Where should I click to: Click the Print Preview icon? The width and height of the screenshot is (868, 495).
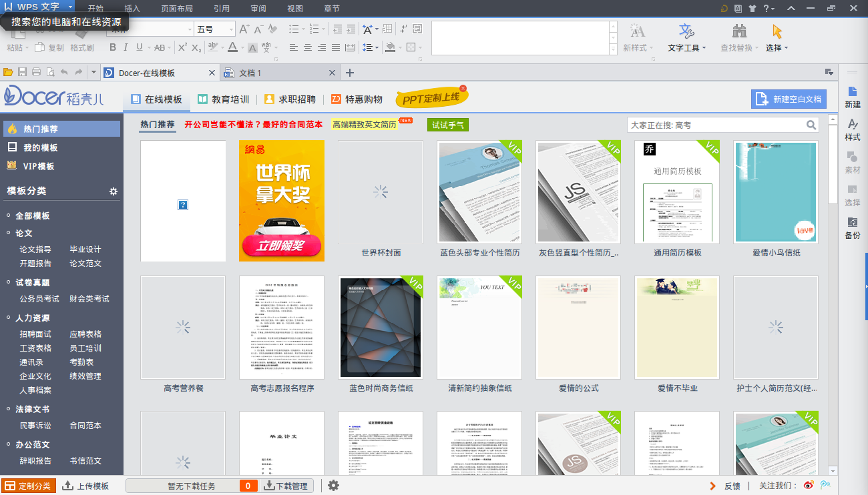pos(49,72)
